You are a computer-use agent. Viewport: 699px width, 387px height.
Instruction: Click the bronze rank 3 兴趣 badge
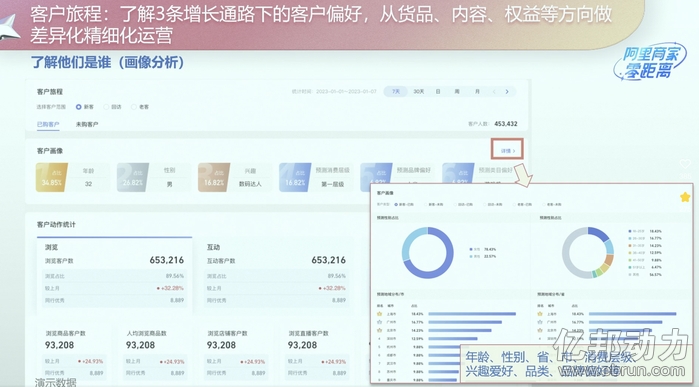[214, 177]
